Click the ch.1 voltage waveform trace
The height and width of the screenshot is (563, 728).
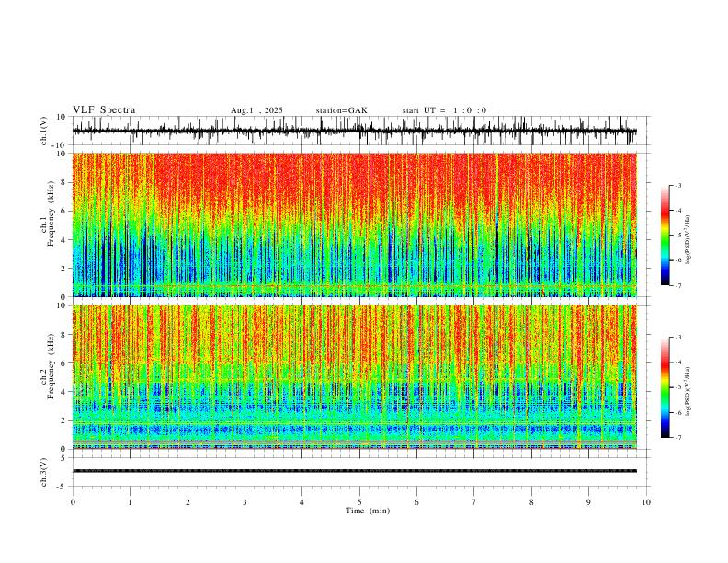(354, 131)
